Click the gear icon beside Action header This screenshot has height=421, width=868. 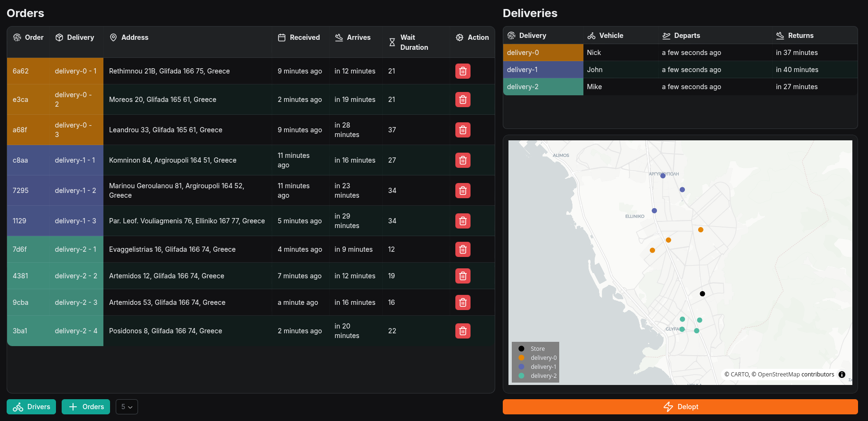pyautogui.click(x=460, y=37)
